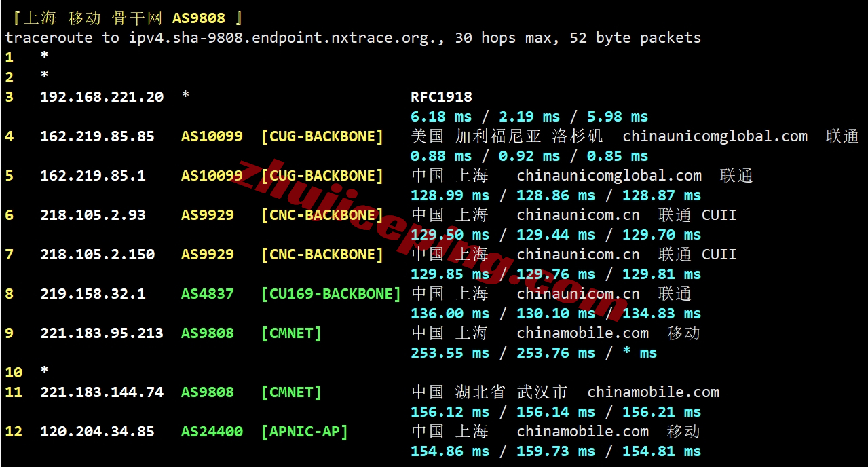Click latency value 253.76 ms
Viewport: 868px width, 467px height.
(556, 353)
